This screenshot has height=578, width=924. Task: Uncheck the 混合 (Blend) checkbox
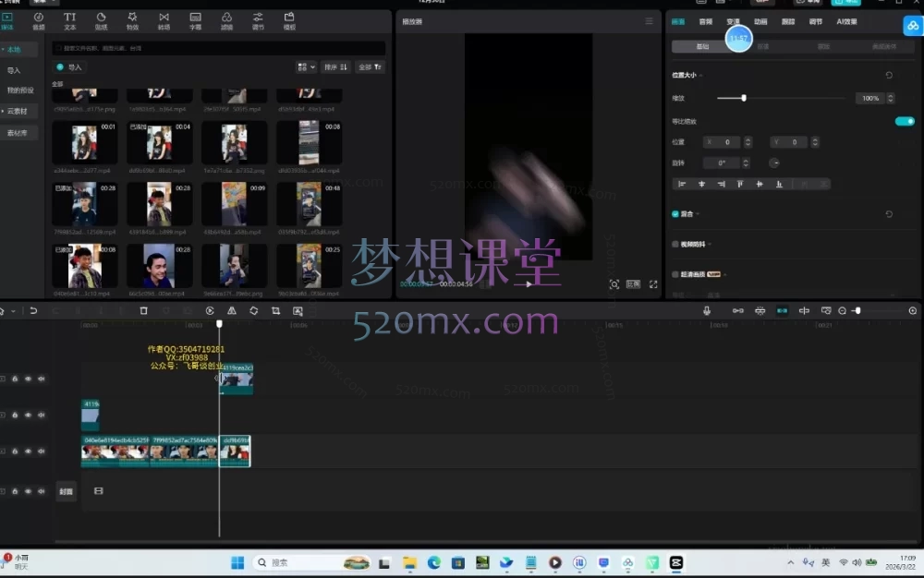(675, 213)
